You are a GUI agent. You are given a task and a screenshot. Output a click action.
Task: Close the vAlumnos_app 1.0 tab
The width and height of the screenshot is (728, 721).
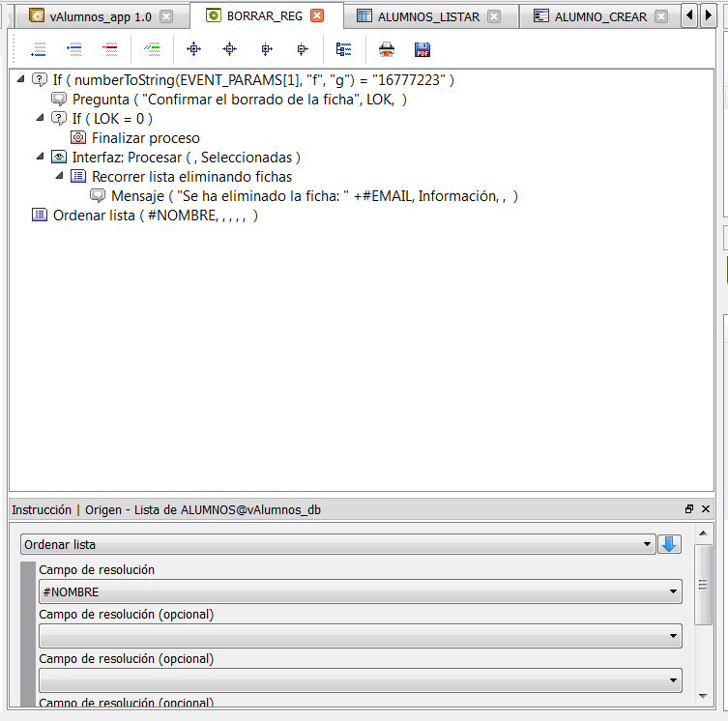coord(165,16)
